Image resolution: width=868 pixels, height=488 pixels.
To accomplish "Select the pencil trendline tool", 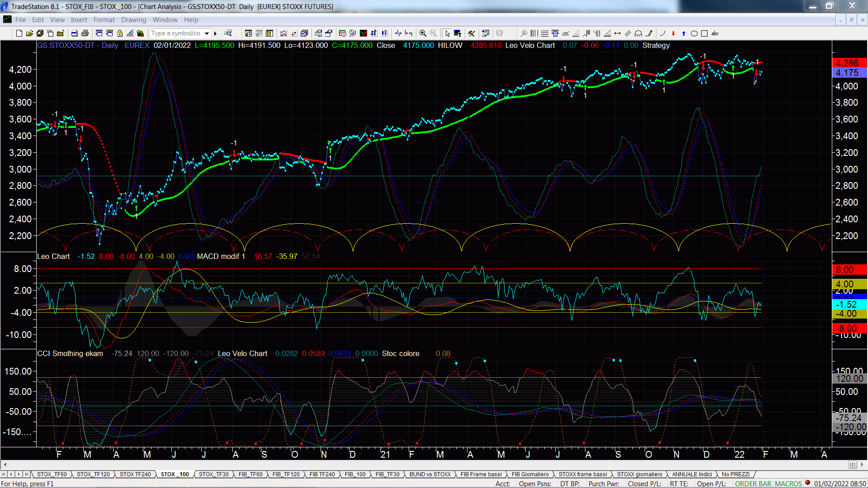I will [649, 33].
